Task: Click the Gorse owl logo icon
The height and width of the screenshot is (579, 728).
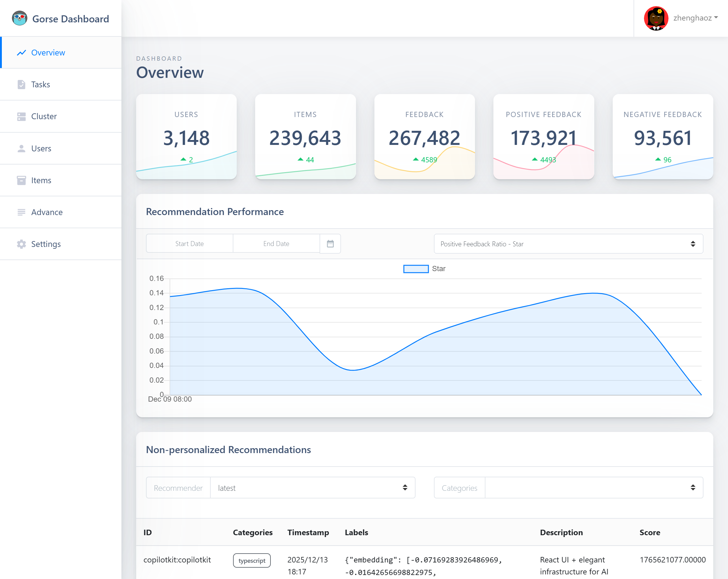Action: coord(19,18)
